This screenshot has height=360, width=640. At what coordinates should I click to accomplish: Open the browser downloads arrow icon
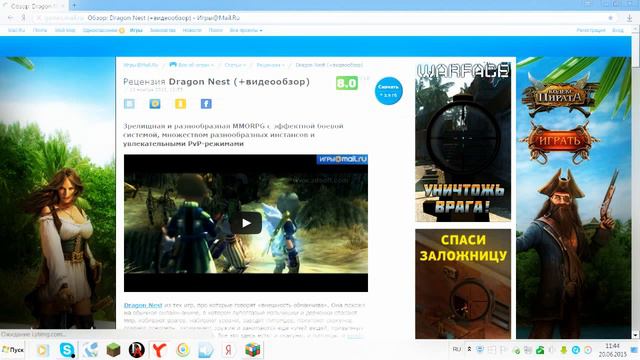click(x=629, y=18)
